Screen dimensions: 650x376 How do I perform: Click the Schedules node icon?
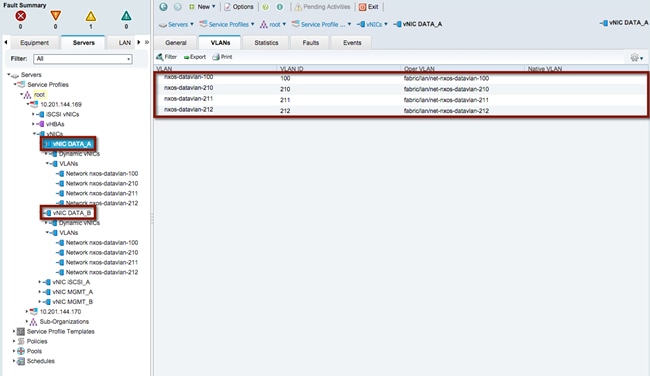(21, 361)
